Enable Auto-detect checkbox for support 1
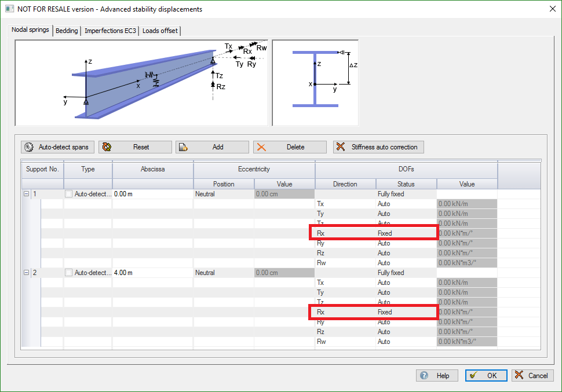 [x=69, y=194]
